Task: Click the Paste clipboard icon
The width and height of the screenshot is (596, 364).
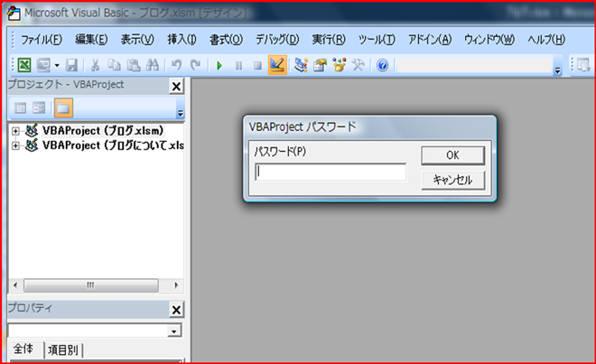Action: (134, 65)
